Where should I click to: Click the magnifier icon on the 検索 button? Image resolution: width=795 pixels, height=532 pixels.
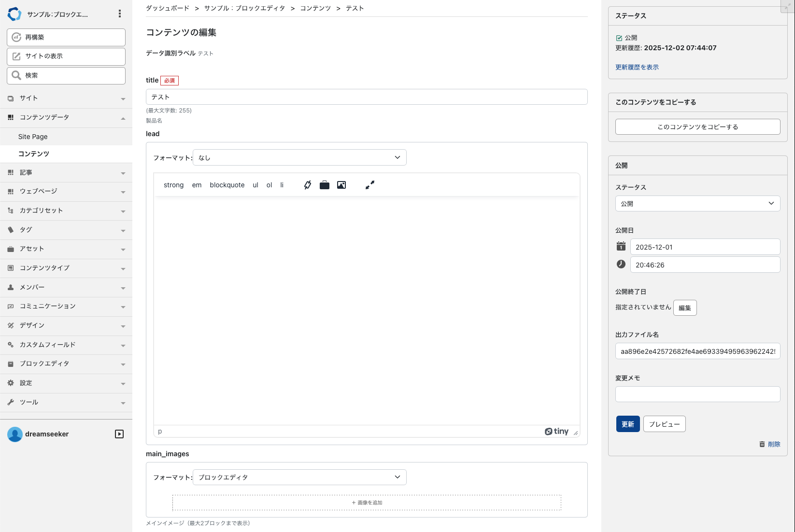coord(17,75)
